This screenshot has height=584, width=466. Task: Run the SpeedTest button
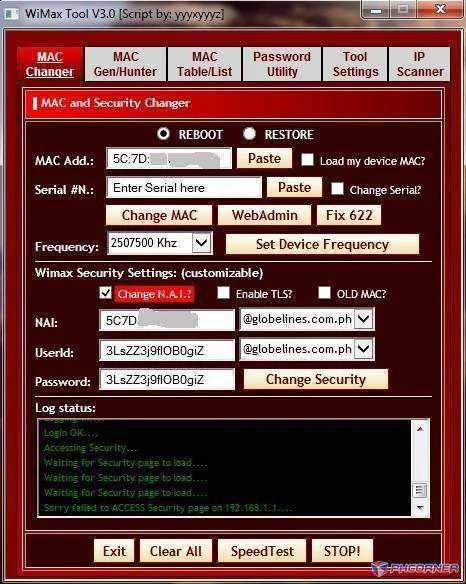pos(262,551)
